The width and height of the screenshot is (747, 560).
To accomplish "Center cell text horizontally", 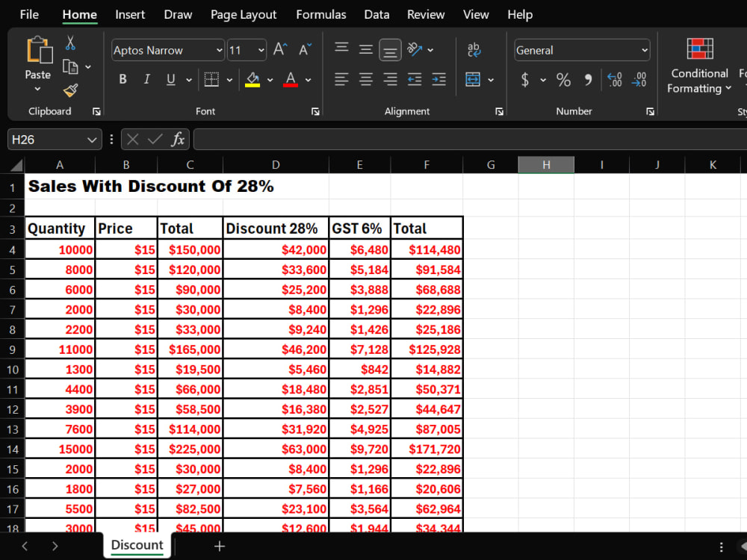I will [366, 80].
